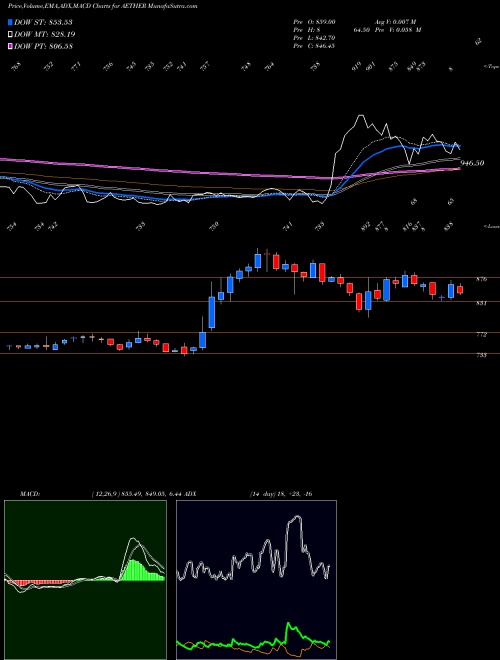Click the 876 level label
This screenshot has width=500, height=660.
click(x=482, y=279)
